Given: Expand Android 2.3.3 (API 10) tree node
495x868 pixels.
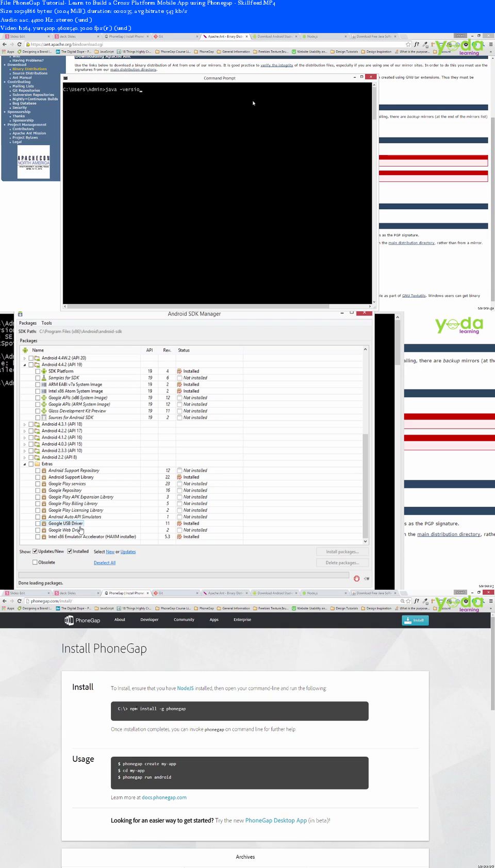Looking at the screenshot, I should 25,450.
